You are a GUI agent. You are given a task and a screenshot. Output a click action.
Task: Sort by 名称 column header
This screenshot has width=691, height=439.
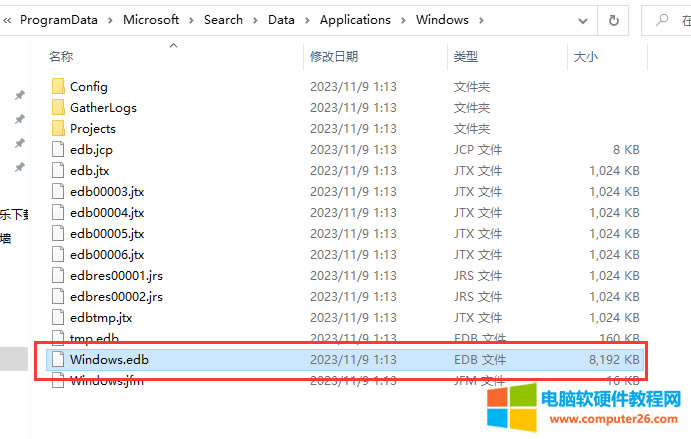61,57
